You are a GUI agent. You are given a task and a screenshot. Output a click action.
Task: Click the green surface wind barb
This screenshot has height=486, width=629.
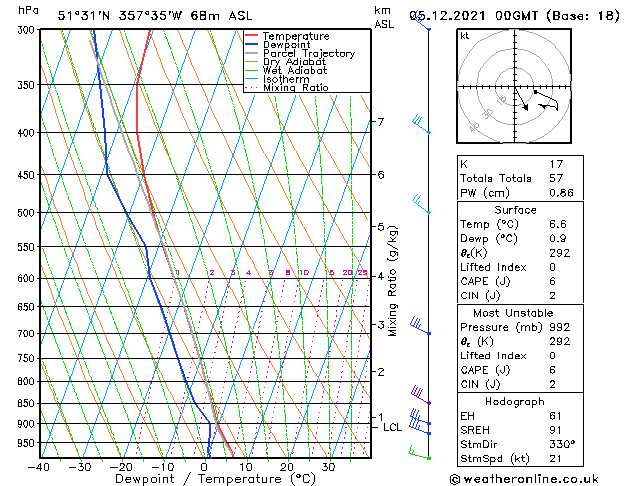pos(420,453)
